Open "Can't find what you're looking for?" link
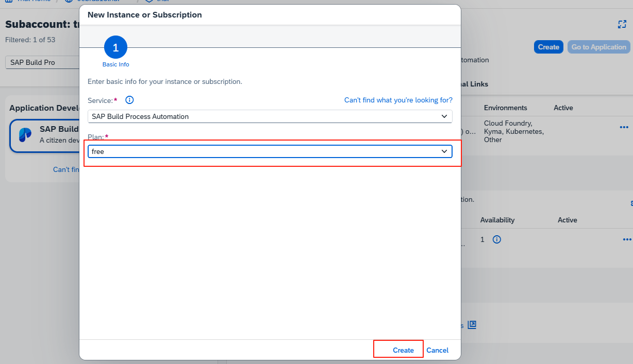The image size is (633, 364). 398,100
